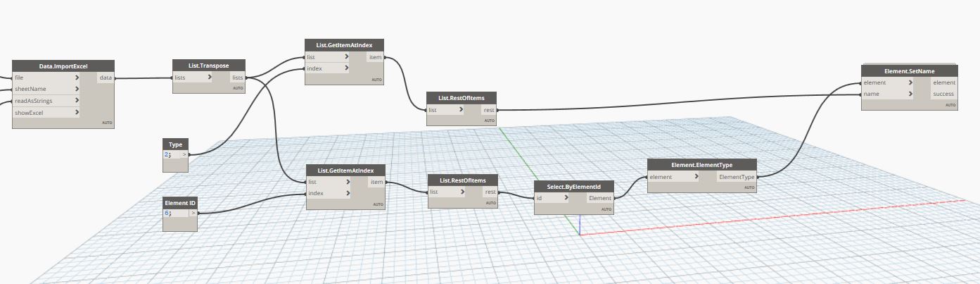Open the showExcel port chevron
980x284 pixels.
(76, 112)
